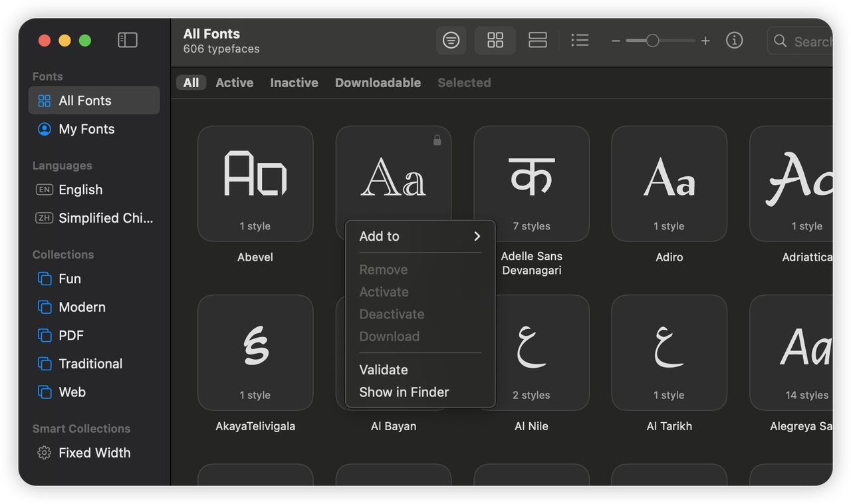This screenshot has height=504, width=851.
Task: Filter fonts by the Active tab
Action: (x=234, y=82)
